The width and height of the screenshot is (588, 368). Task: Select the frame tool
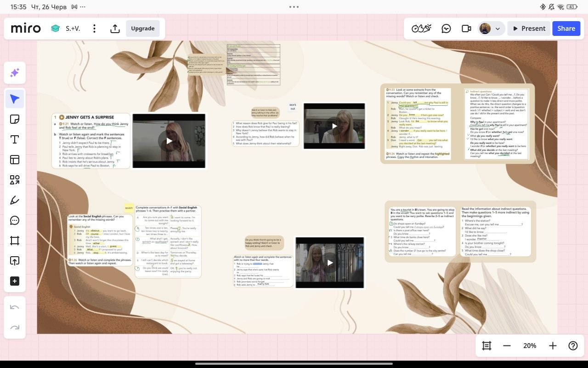coord(15,241)
